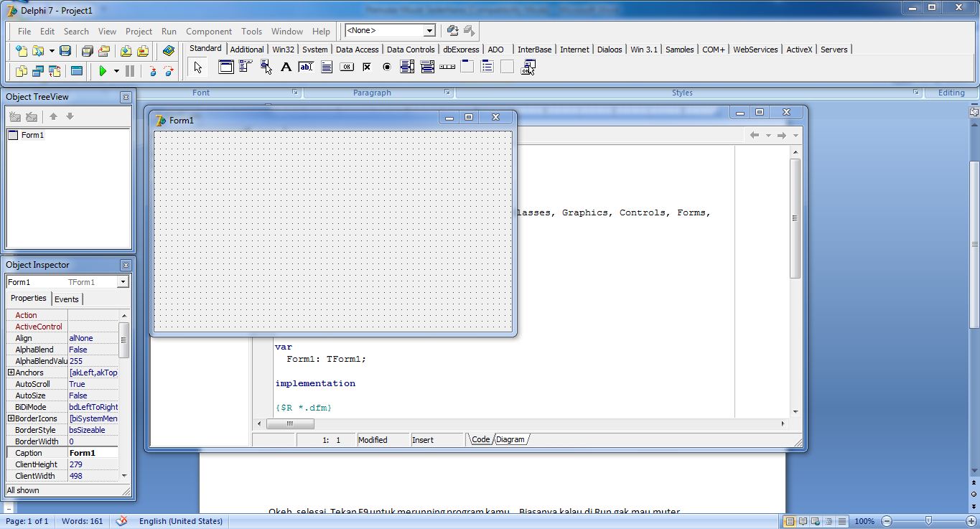
Task: Select the Button component on the Standard palette
Action: [347, 67]
